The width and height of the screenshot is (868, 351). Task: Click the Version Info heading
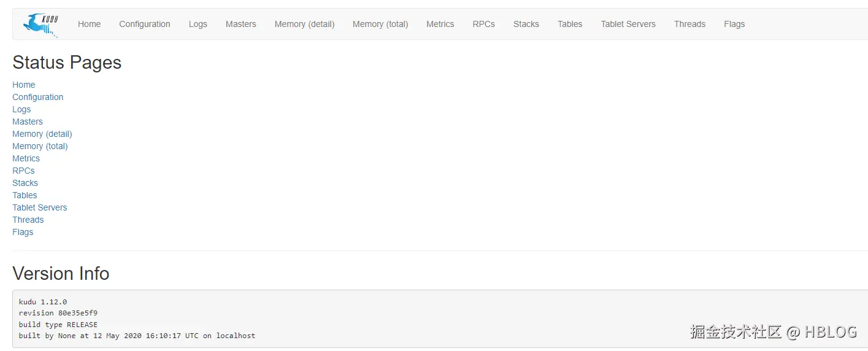[61, 273]
